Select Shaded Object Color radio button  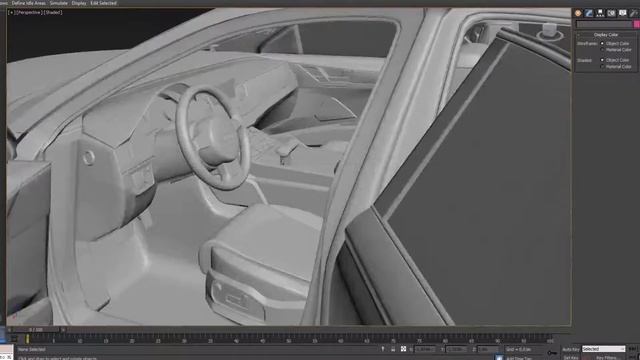602,60
